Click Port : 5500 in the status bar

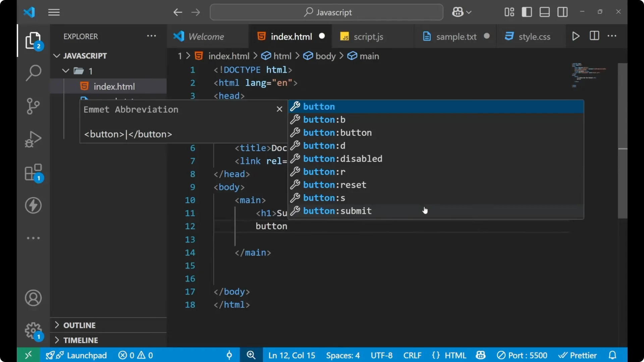[x=522, y=355]
